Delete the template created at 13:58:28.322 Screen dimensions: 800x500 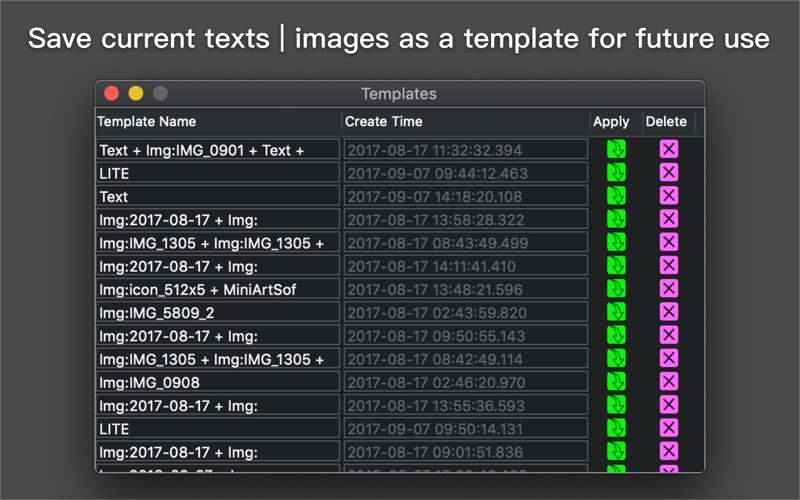[x=669, y=219]
